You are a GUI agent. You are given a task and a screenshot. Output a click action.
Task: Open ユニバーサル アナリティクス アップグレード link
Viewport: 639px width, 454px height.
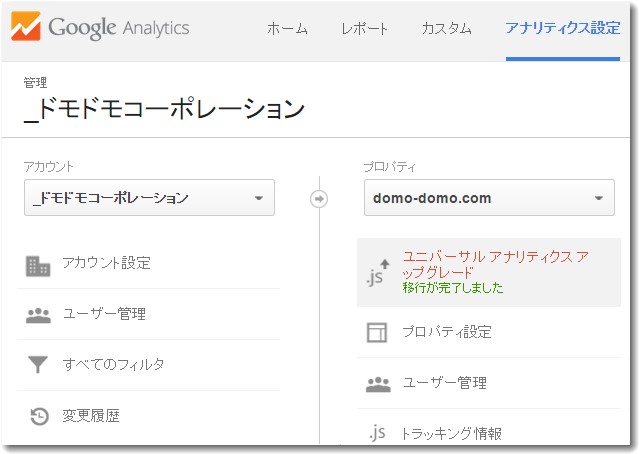(496, 264)
